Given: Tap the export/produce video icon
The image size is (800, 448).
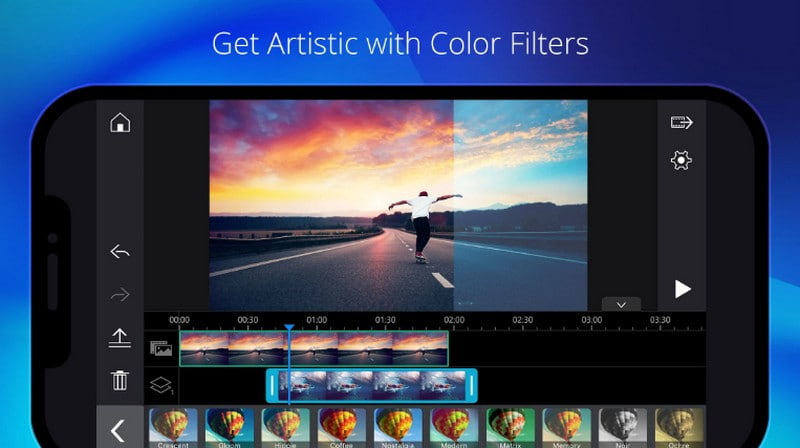Looking at the screenshot, I should pyautogui.click(x=682, y=123).
